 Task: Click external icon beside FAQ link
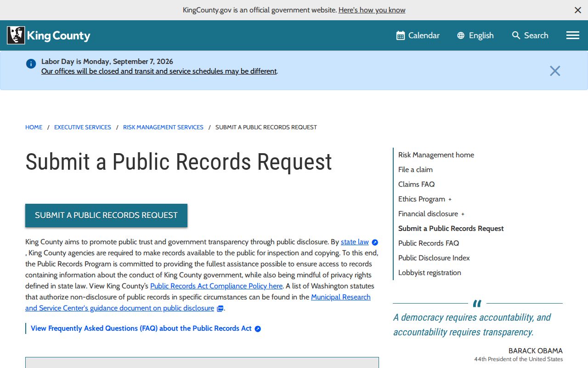pos(258,329)
